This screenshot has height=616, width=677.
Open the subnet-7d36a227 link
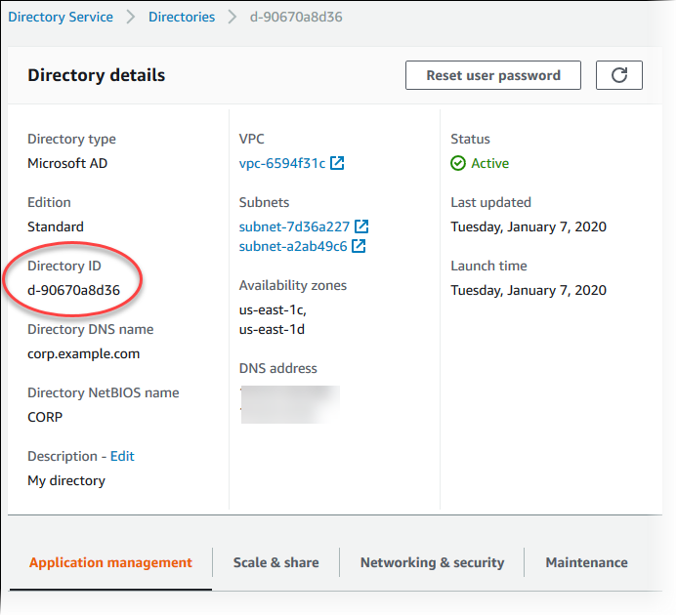[x=294, y=226]
